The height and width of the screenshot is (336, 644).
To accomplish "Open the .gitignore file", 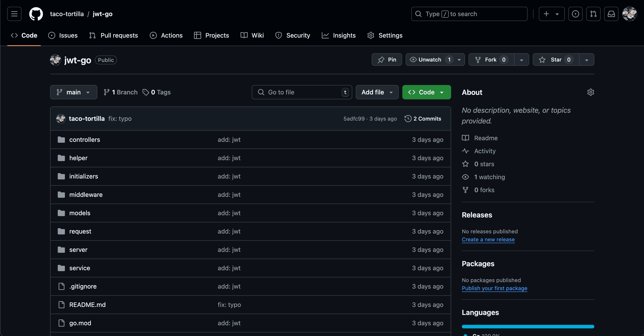I will coord(83,286).
